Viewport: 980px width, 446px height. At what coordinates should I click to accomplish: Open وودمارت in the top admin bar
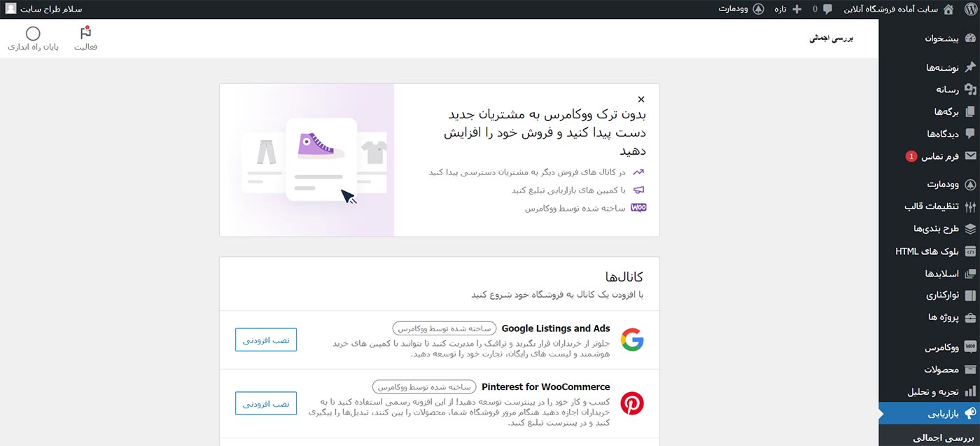(741, 9)
